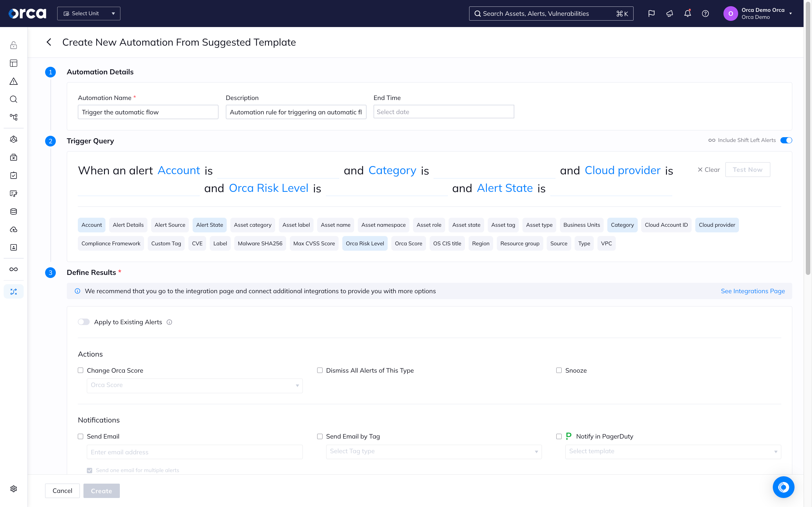Open the chat assistant bubble icon
Image resolution: width=812 pixels, height=507 pixels.
tap(783, 487)
